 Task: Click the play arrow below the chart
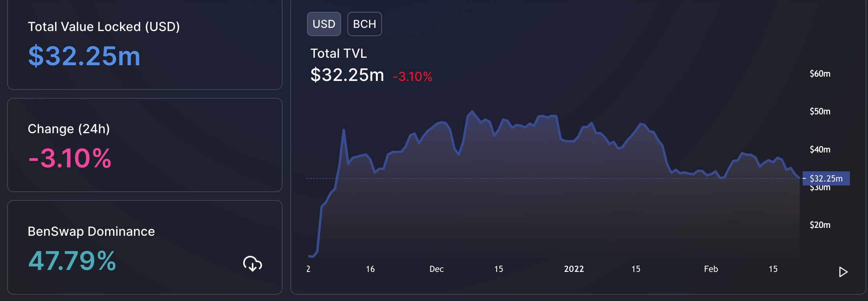[x=843, y=272]
